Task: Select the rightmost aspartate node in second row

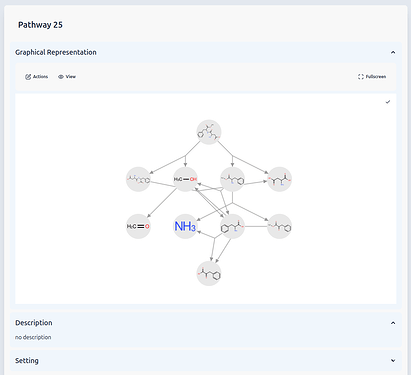Action: pyautogui.click(x=280, y=179)
